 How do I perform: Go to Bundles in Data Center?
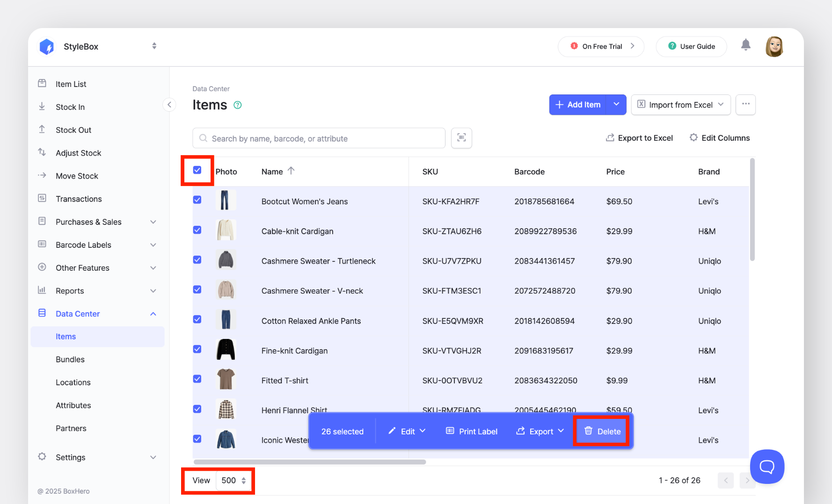pyautogui.click(x=70, y=360)
